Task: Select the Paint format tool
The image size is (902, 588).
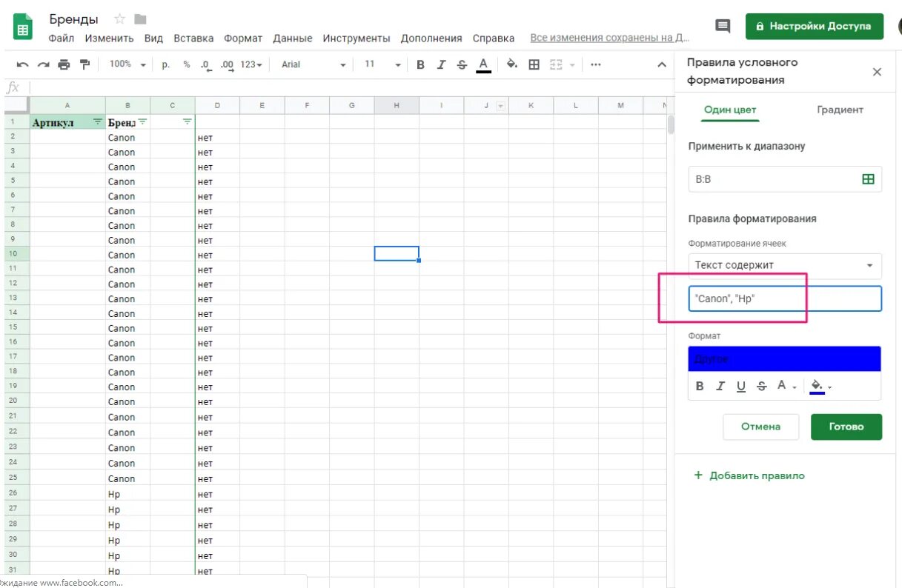Action: pos(84,65)
